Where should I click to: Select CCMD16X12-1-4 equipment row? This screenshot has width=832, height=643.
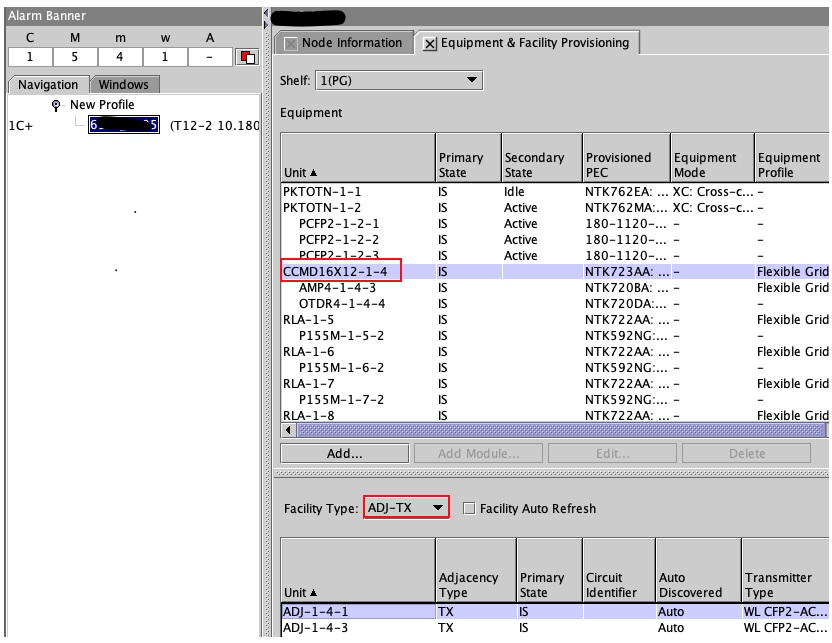tap(555, 272)
